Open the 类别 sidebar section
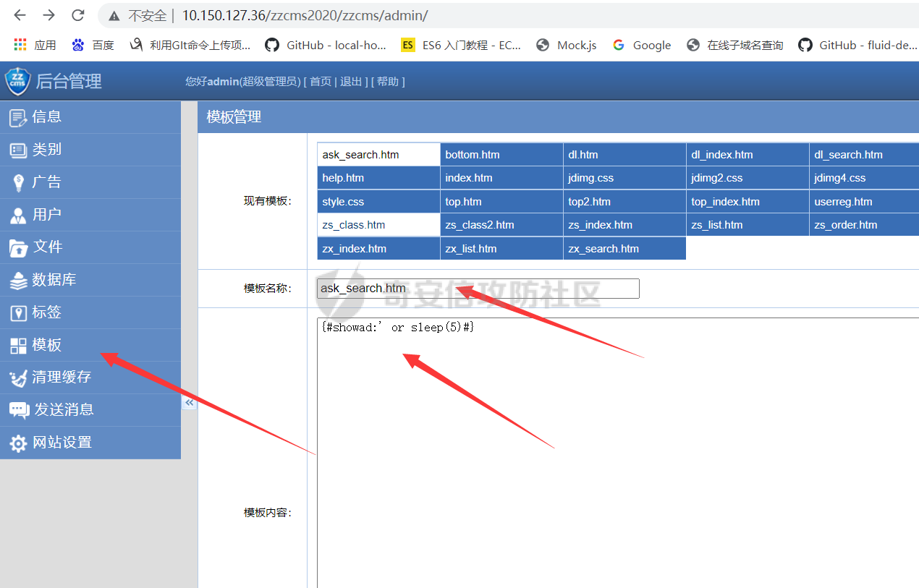The image size is (919, 588). pos(46,150)
